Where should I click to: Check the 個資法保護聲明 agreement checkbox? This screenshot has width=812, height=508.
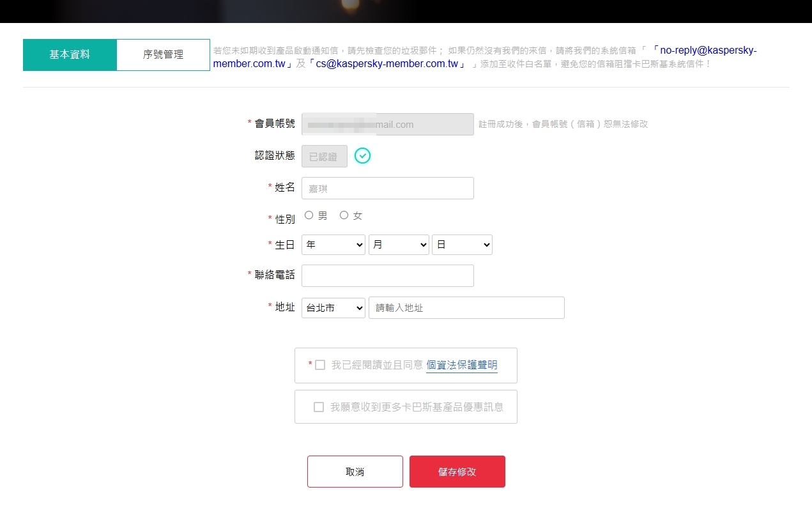[320, 365]
